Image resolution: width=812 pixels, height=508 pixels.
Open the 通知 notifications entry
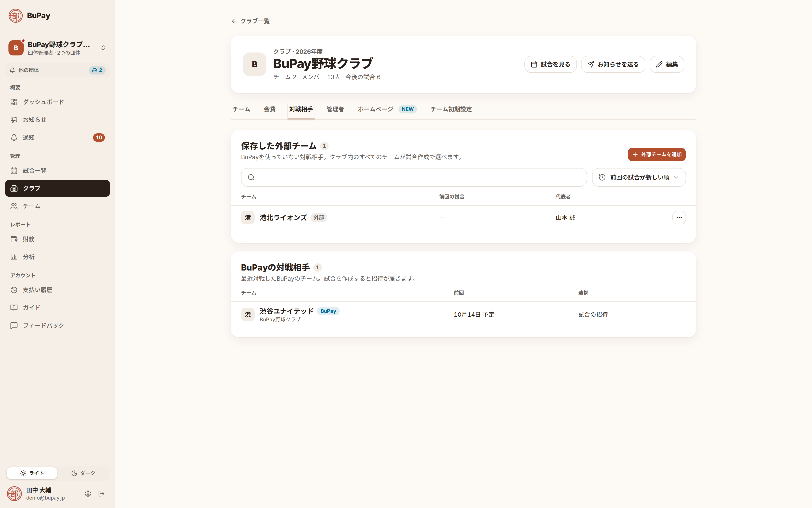[57, 137]
